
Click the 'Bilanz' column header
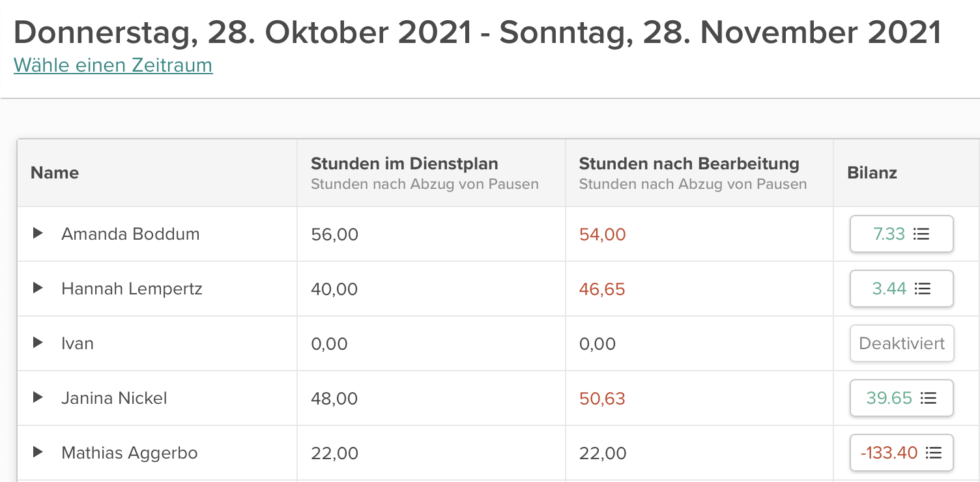tap(872, 173)
